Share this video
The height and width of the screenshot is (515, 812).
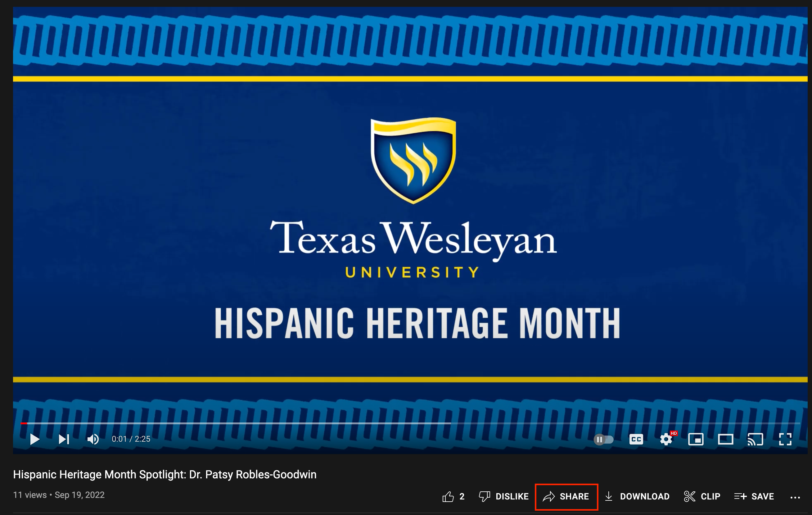(x=566, y=496)
